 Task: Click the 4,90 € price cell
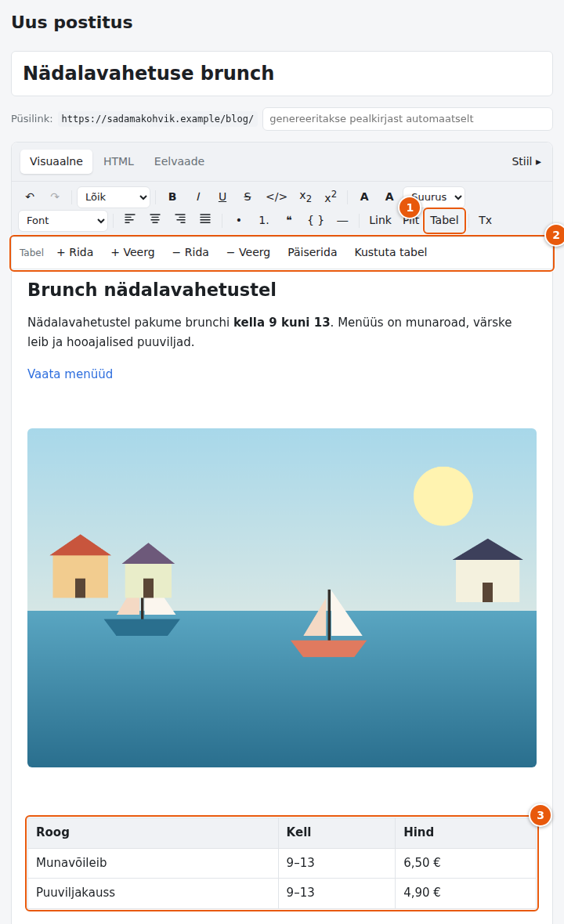point(465,892)
